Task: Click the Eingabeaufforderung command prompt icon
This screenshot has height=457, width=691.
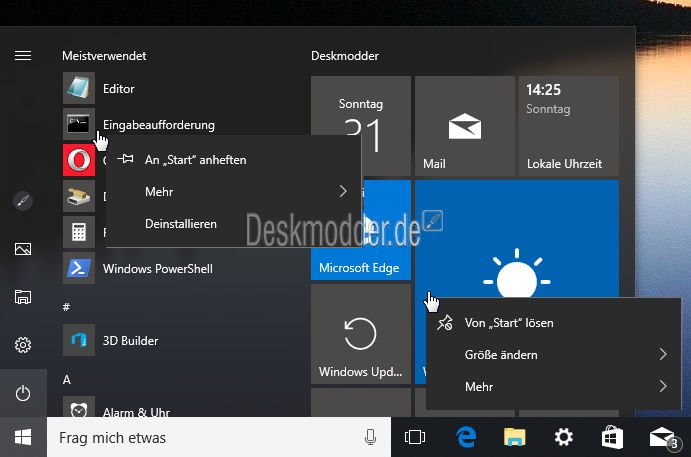Action: pos(79,124)
